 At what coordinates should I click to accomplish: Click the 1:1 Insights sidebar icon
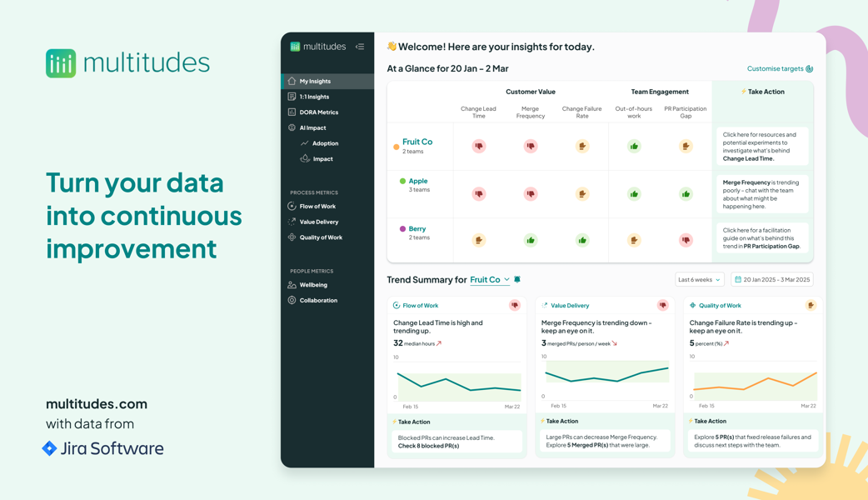coord(292,97)
